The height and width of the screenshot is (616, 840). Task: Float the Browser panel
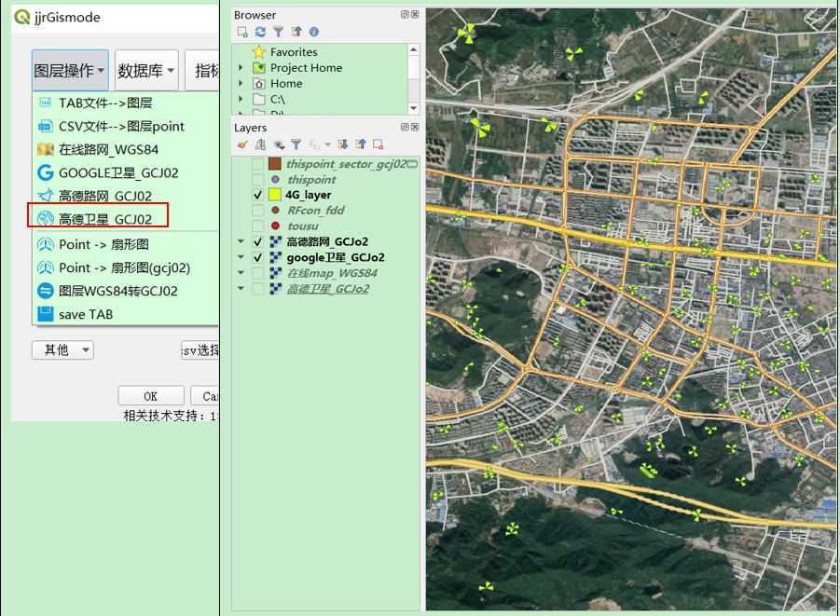click(x=405, y=15)
